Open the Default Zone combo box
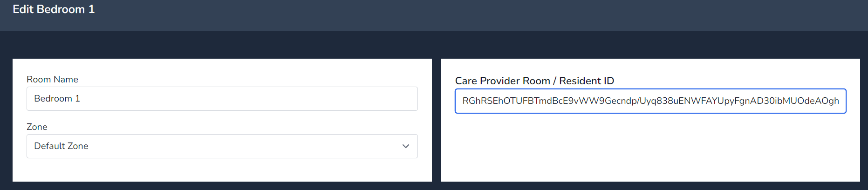Screen dimensions: 868x190 222,146
